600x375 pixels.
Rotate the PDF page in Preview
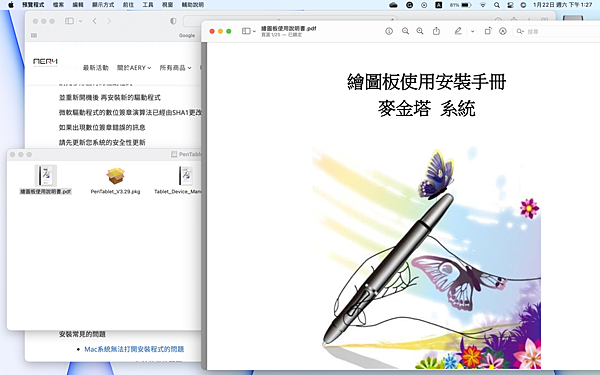click(488, 31)
